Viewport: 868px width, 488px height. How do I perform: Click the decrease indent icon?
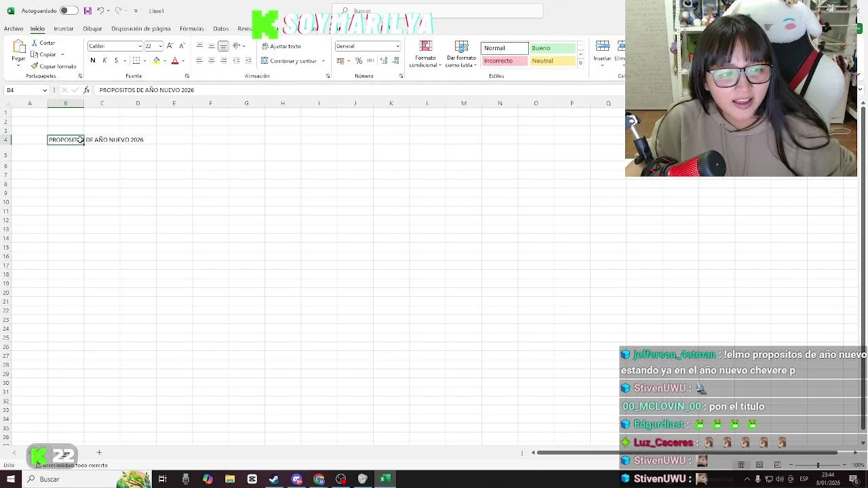coord(235,60)
